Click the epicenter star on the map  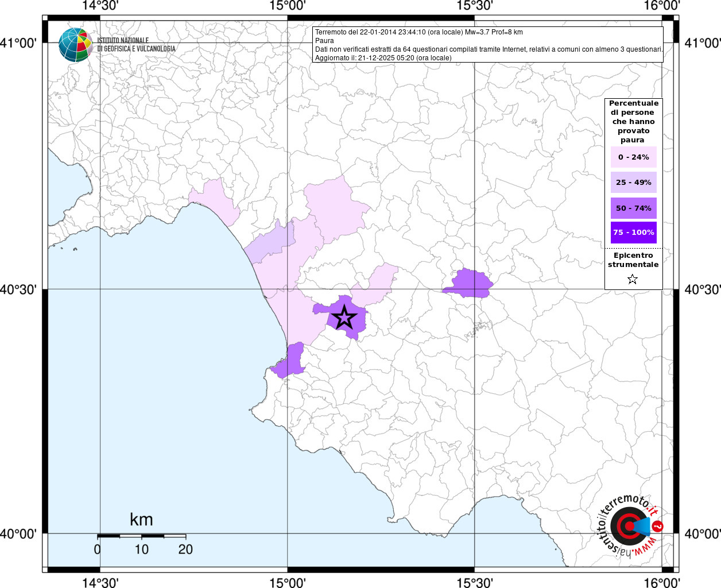pyautogui.click(x=344, y=317)
